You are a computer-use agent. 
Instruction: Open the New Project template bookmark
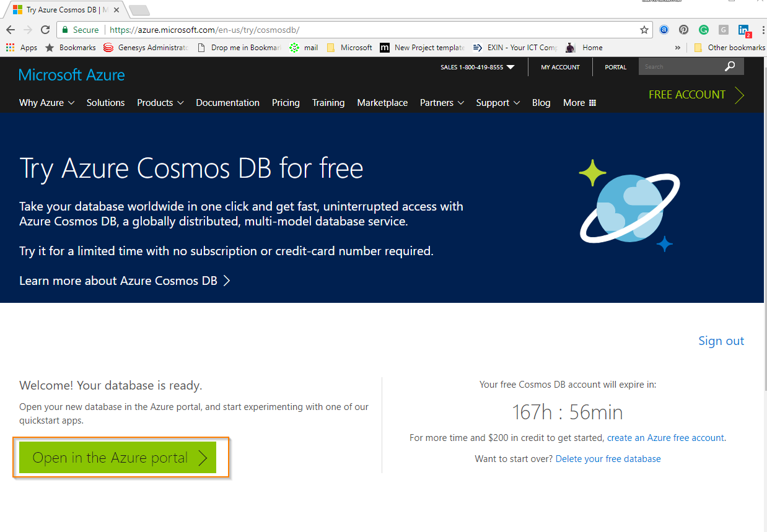[422, 48]
